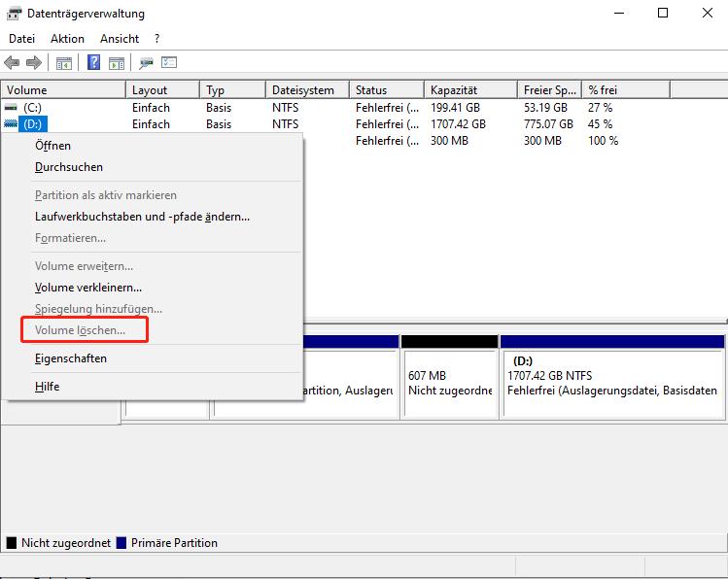Click the Back arrow toolbar icon
Image resolution: width=728 pixels, height=579 pixels.
12,63
